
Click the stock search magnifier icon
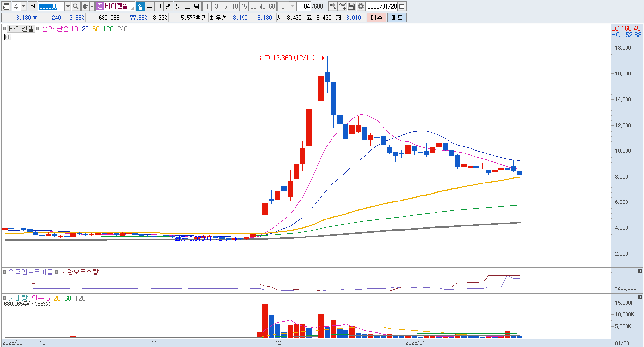[x=76, y=6]
